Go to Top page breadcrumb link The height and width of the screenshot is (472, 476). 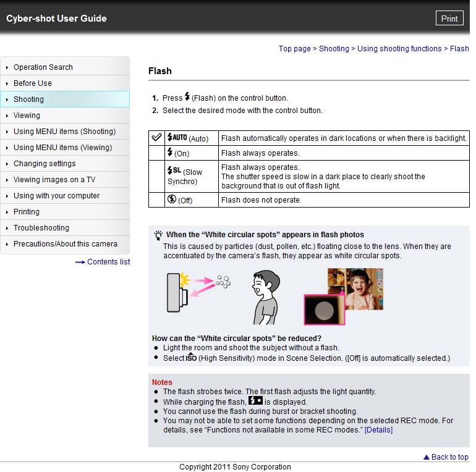294,49
